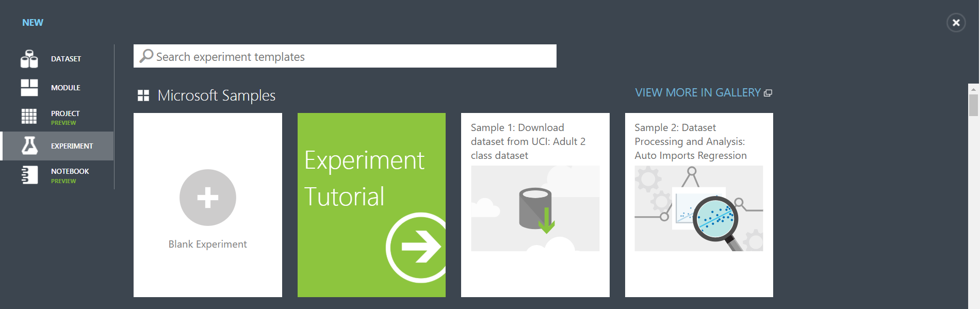980x309 pixels.
Task: Click the vertical scrollbar thumb
Action: click(x=973, y=105)
